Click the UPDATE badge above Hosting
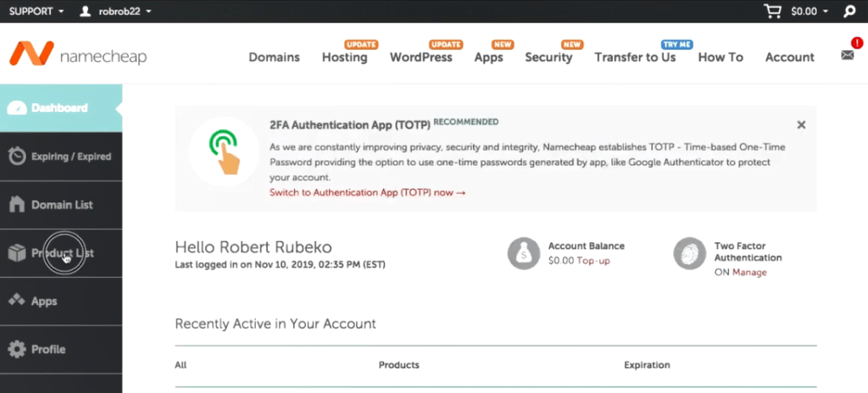 [x=361, y=44]
